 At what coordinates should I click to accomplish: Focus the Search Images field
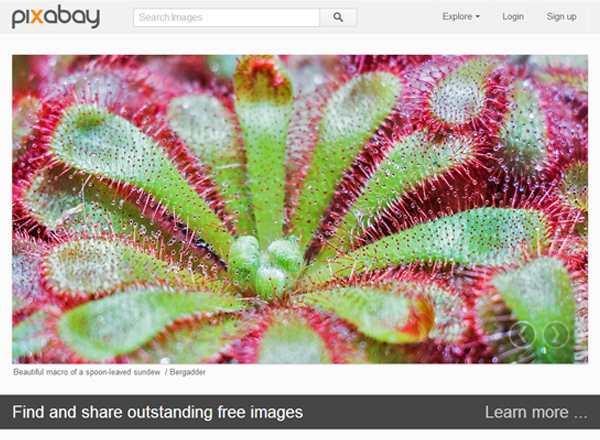tap(227, 17)
